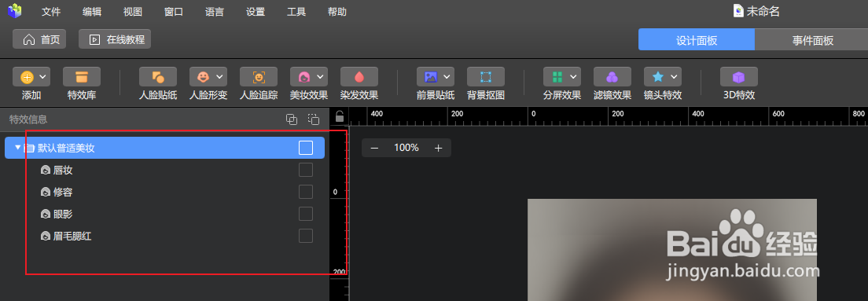Click the dashed duplicate icon in 特效信息 header
The width and height of the screenshot is (868, 301).
click(314, 119)
